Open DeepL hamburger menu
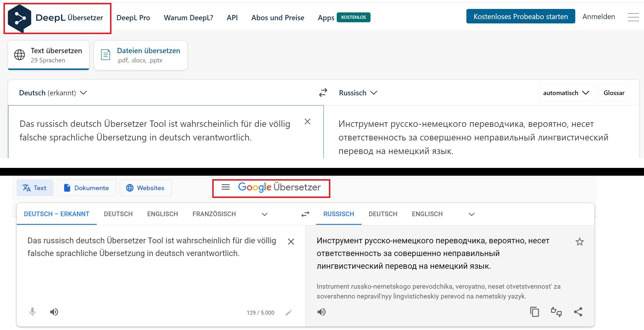Viewport: 644px width, 330px height. 633,17
